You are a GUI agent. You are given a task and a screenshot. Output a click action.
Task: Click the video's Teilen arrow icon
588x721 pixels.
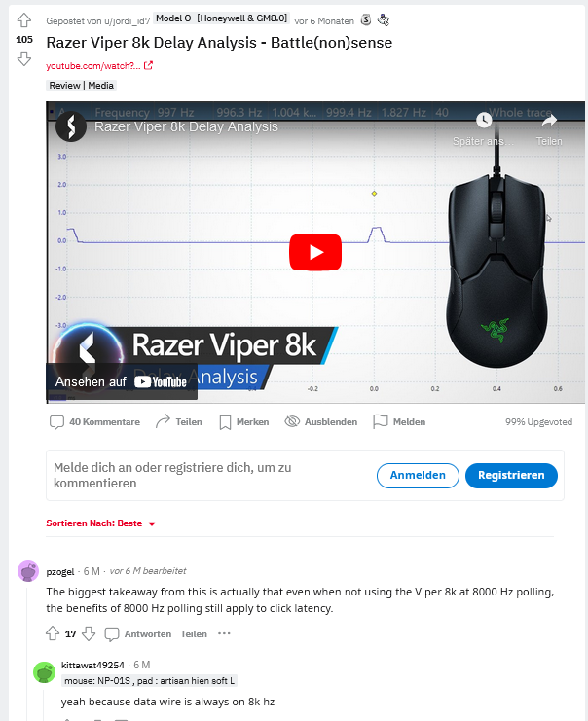point(548,121)
